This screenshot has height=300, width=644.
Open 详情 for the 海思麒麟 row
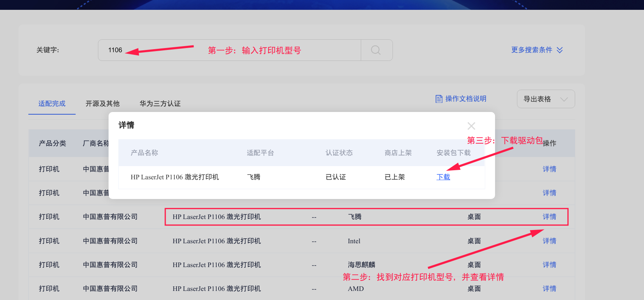[549, 265]
